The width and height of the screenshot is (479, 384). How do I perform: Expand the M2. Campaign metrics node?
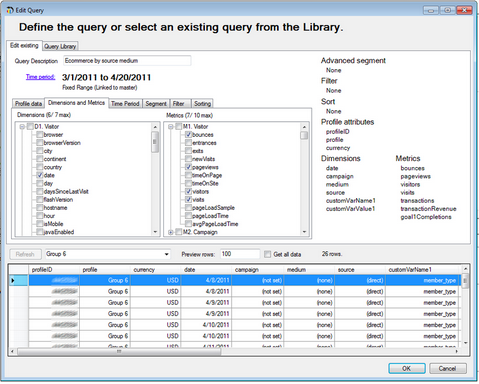coord(171,232)
